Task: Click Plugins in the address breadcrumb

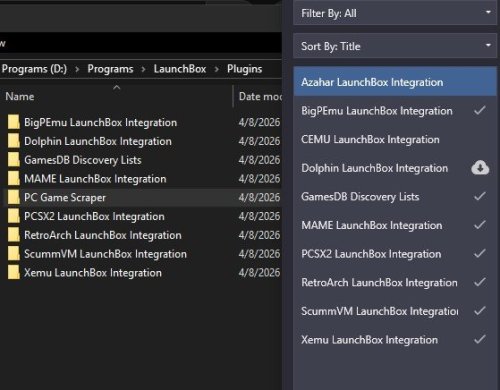Action: (x=244, y=69)
